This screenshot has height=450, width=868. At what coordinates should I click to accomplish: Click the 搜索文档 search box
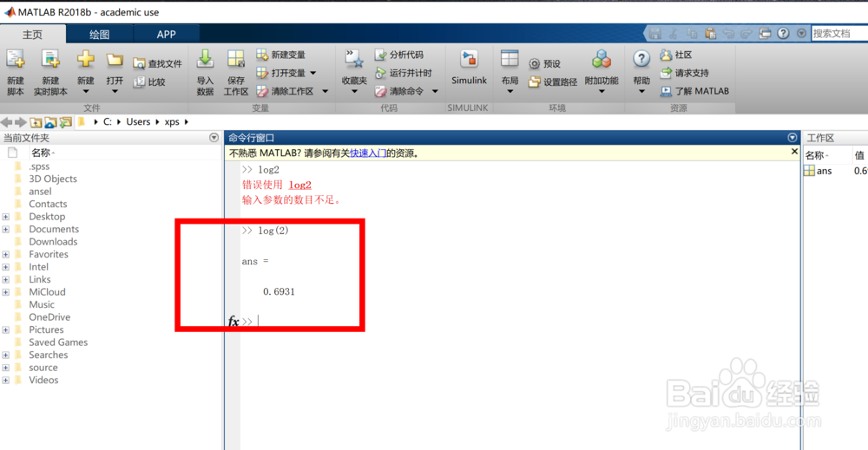point(838,34)
